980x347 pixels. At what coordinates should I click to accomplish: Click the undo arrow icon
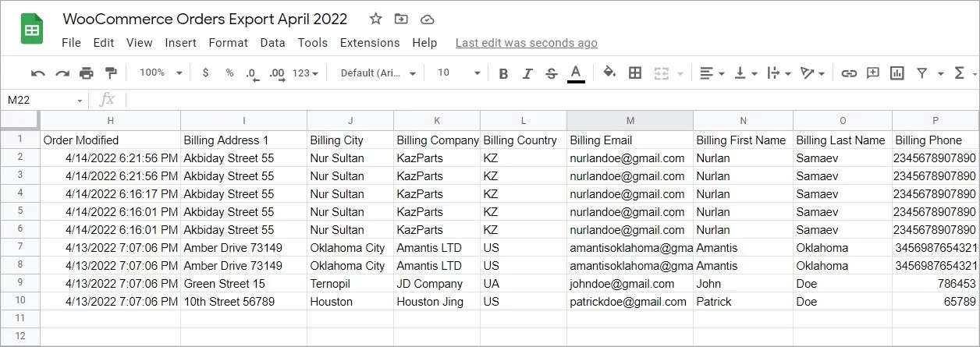(x=37, y=73)
